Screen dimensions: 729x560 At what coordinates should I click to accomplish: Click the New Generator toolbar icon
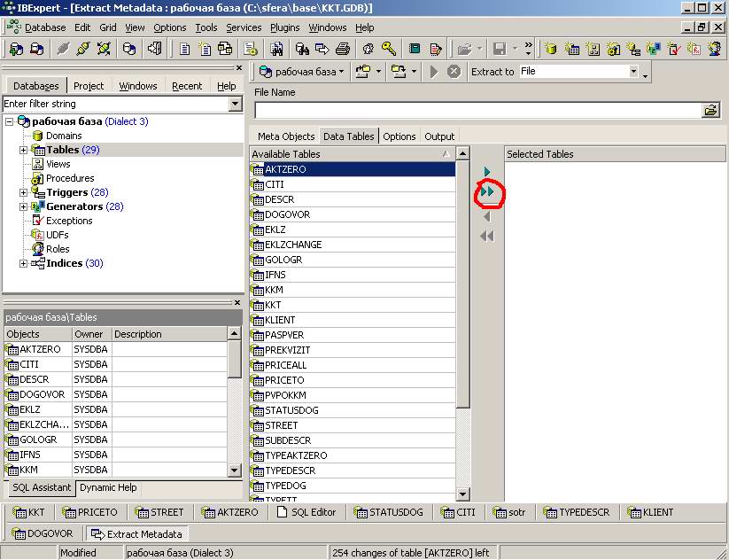coord(653,49)
